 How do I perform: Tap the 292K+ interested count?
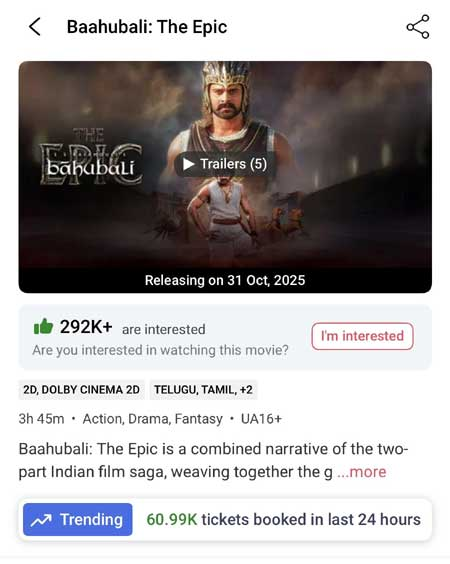86,327
